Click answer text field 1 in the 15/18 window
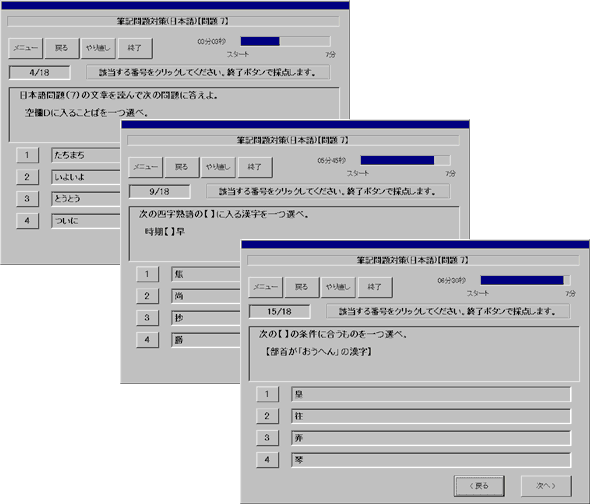The image size is (590, 504). point(431,394)
